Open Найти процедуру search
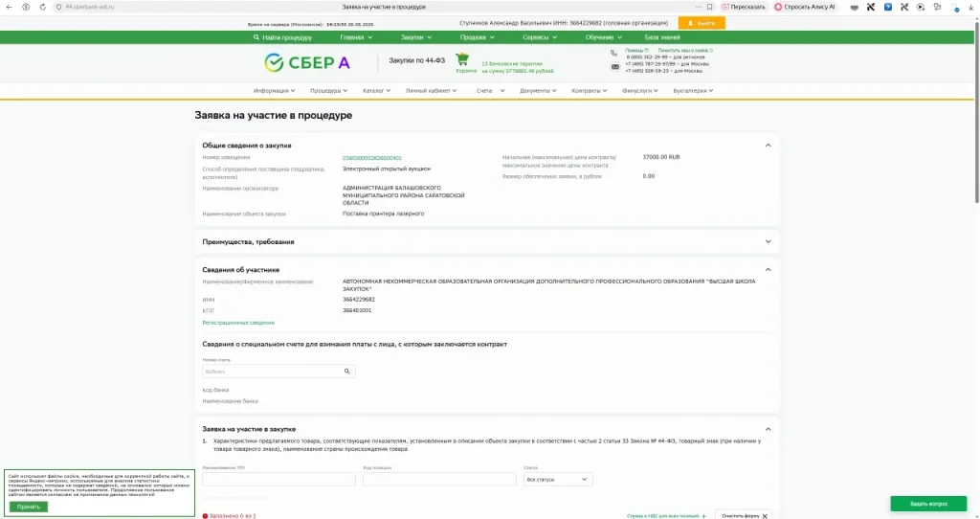Screen dimensions: 980x519 (282, 37)
